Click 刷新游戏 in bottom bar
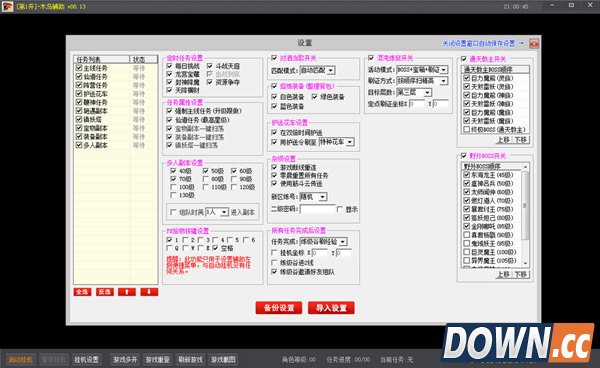The width and height of the screenshot is (600, 368). (190, 360)
